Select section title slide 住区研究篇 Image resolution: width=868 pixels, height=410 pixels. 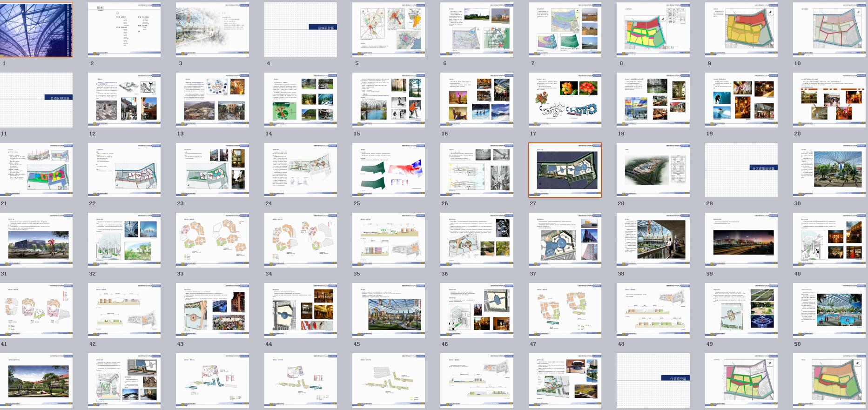coord(653,381)
